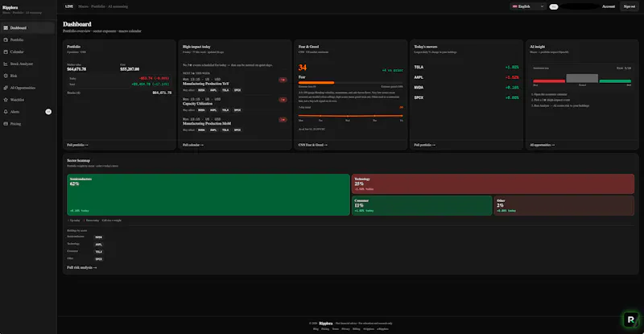Open Pricing from the sidebar
644x334 pixels.
pos(27,124)
